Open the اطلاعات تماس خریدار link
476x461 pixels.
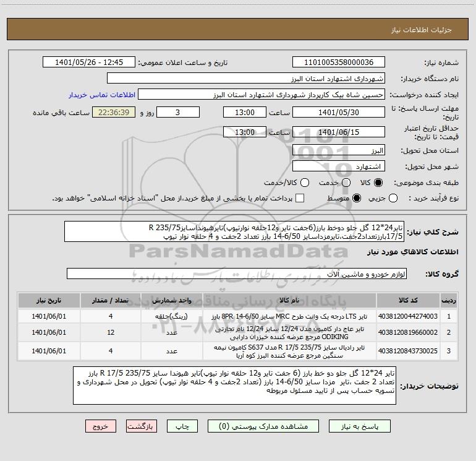click(x=102, y=95)
